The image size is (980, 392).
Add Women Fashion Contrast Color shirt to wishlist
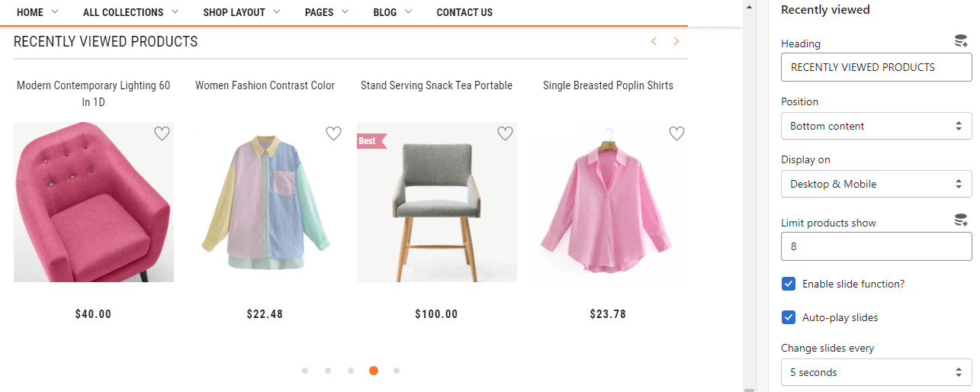(x=333, y=133)
